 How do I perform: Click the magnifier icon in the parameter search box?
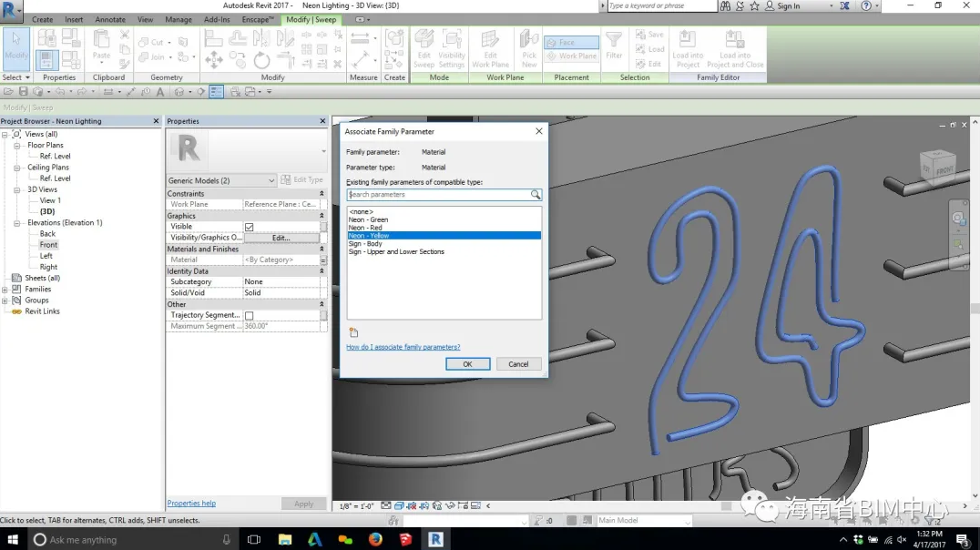[536, 195]
